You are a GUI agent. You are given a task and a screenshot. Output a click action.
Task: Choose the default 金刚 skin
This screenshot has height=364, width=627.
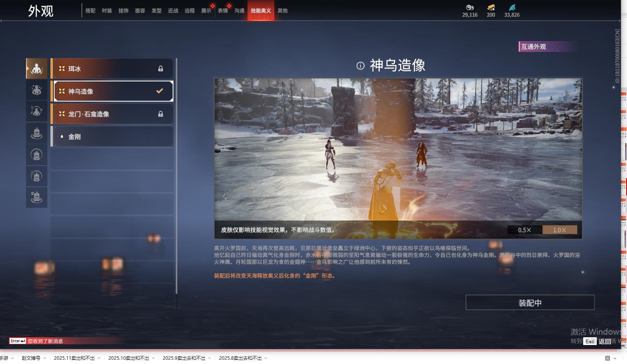coord(113,137)
